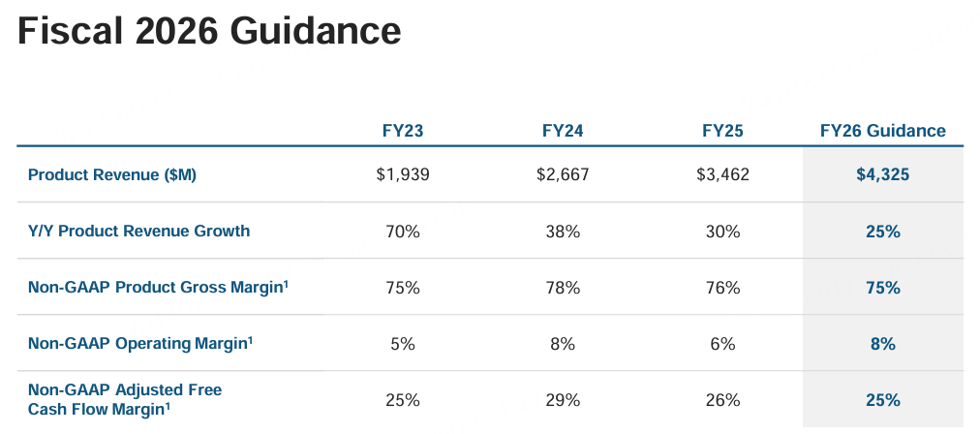Select the Non-GAAP Adjusted Free Cash Flow Margin label

click(125, 399)
